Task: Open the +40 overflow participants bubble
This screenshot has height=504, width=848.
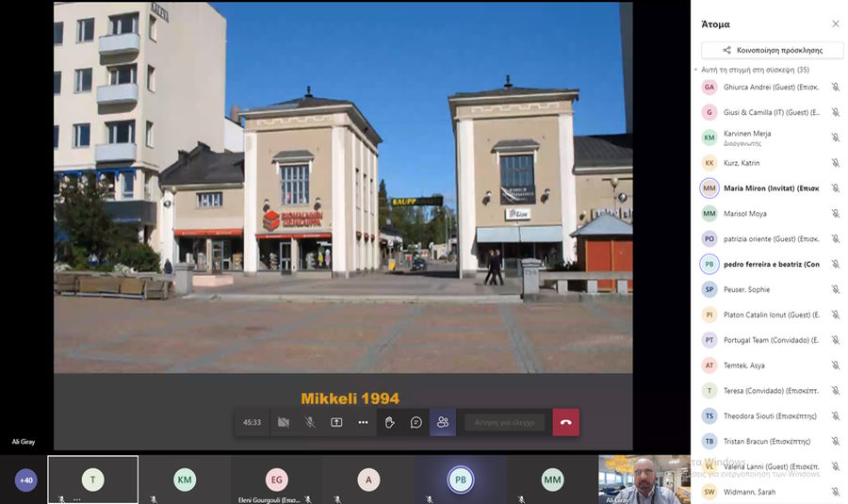Action: [x=26, y=480]
